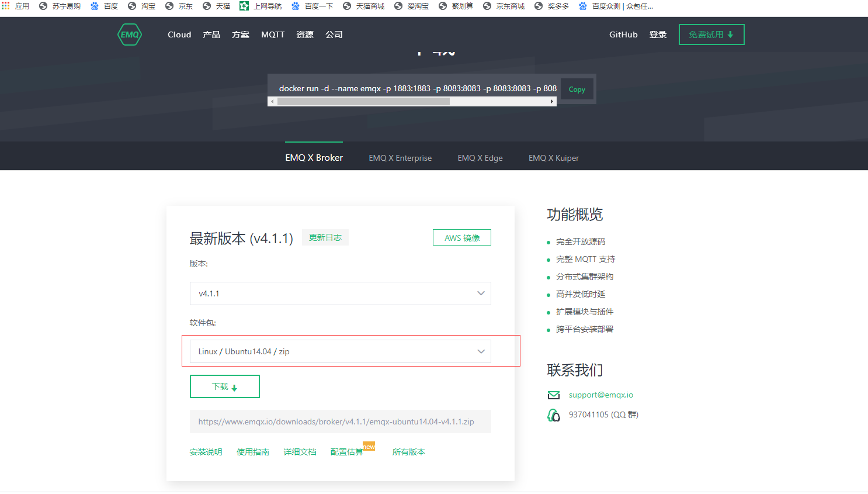
Task: Click the left scroll arrow under docker command
Action: [272, 102]
